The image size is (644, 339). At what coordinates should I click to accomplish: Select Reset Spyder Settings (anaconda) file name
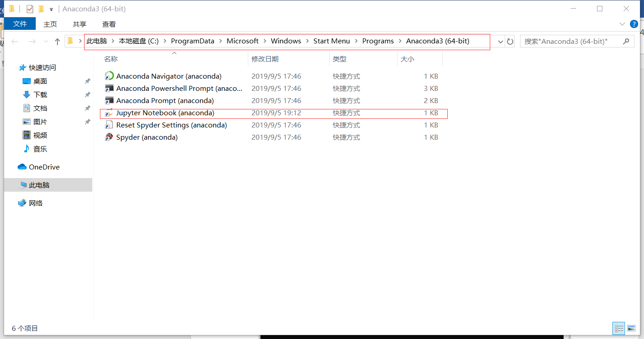171,125
